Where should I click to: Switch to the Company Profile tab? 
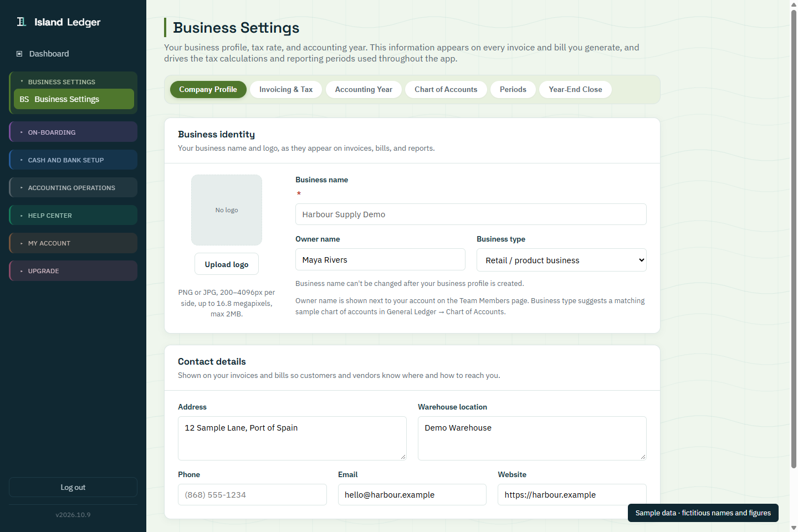pos(208,89)
